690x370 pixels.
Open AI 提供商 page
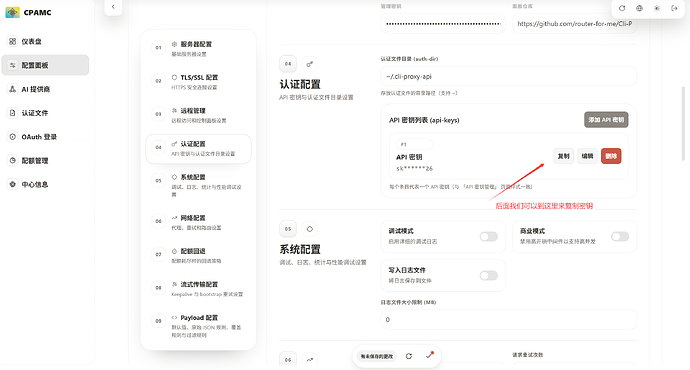pyautogui.click(x=45, y=89)
